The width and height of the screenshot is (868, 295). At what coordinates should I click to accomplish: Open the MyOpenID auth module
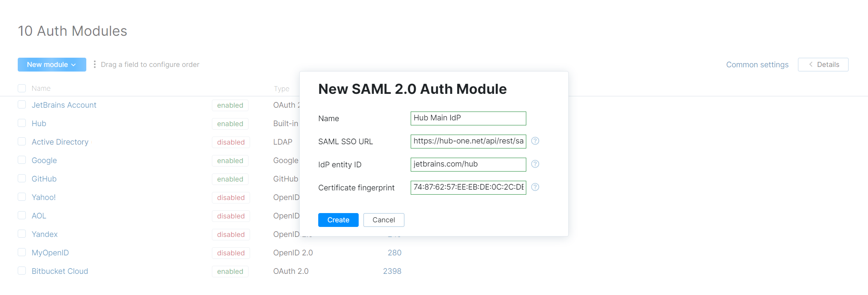[x=50, y=253]
